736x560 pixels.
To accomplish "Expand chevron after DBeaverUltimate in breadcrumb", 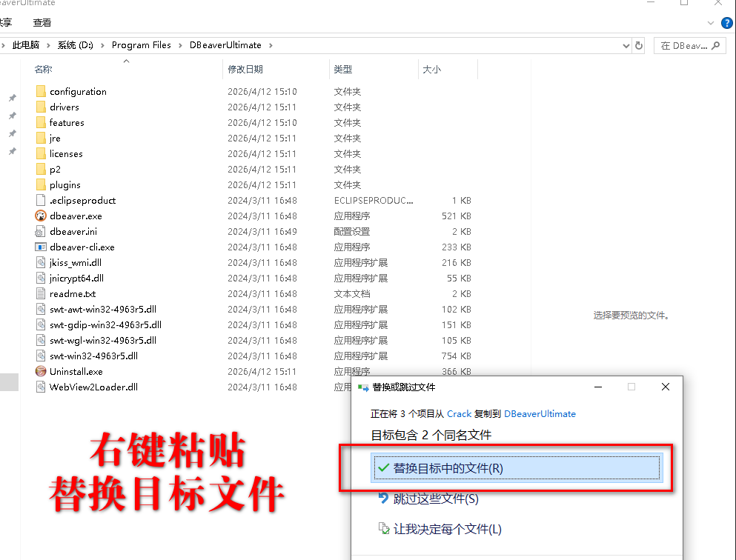I will pos(271,45).
